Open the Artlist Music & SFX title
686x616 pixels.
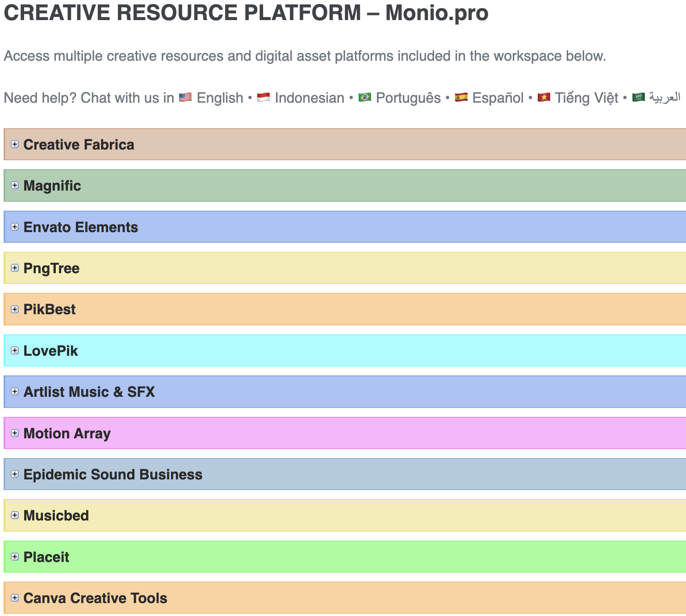pyautogui.click(x=89, y=392)
